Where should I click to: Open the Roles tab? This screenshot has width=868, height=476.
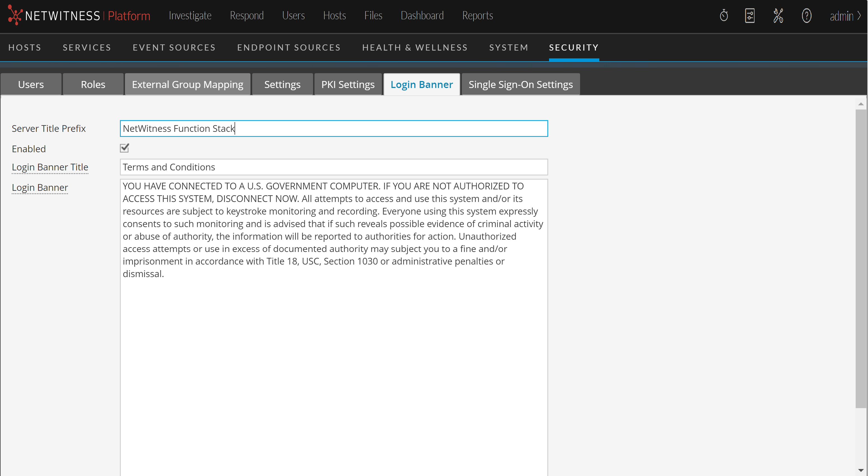(93, 84)
